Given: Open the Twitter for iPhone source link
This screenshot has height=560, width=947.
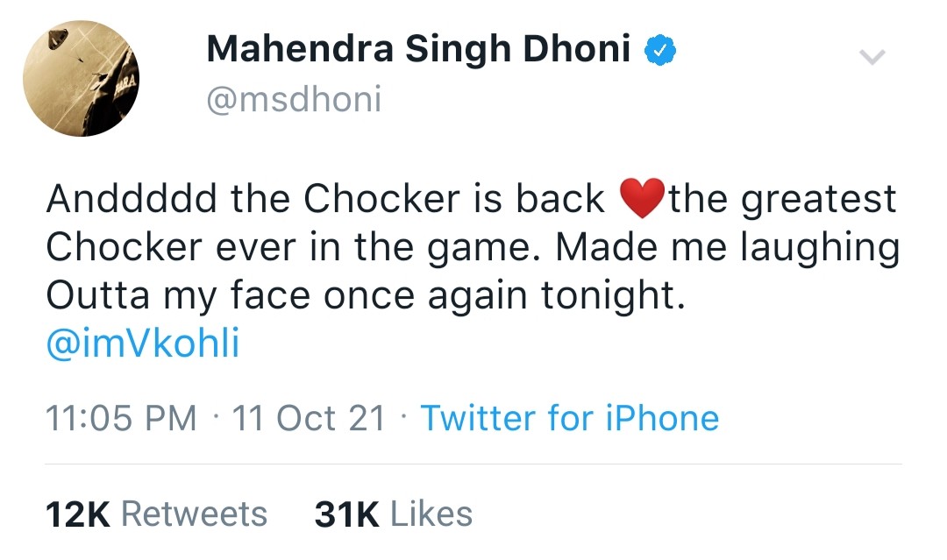Looking at the screenshot, I should (x=570, y=417).
